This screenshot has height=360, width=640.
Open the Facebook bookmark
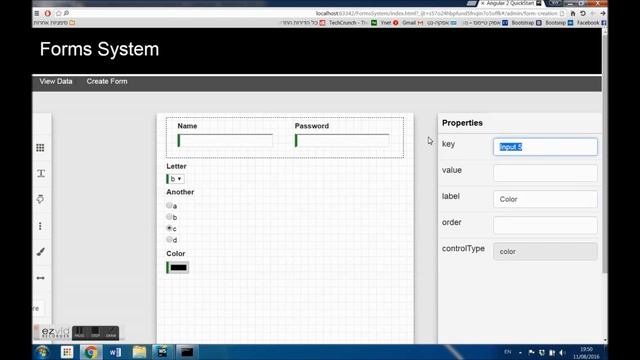pos(591,23)
